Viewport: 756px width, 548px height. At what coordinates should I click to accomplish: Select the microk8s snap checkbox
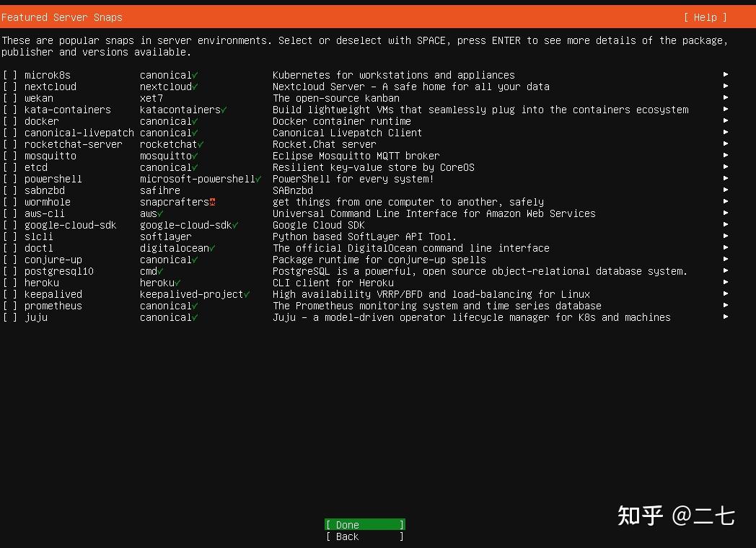[x=10, y=75]
